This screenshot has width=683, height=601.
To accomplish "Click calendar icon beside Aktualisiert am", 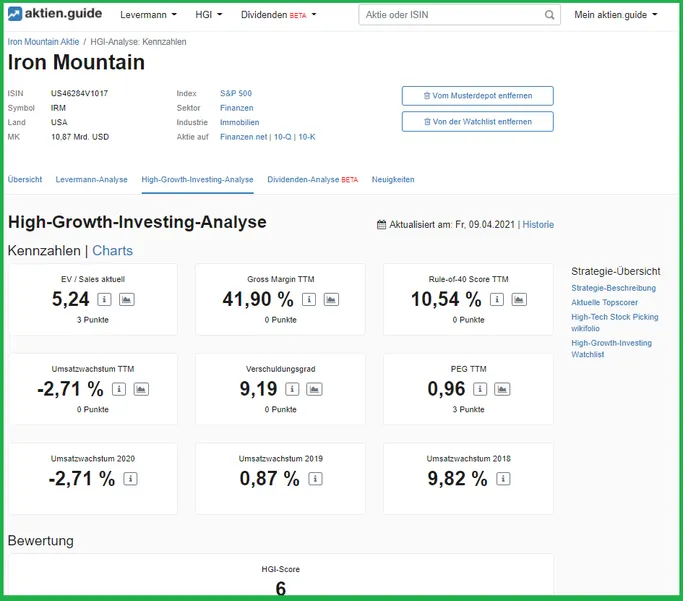I will (x=382, y=225).
